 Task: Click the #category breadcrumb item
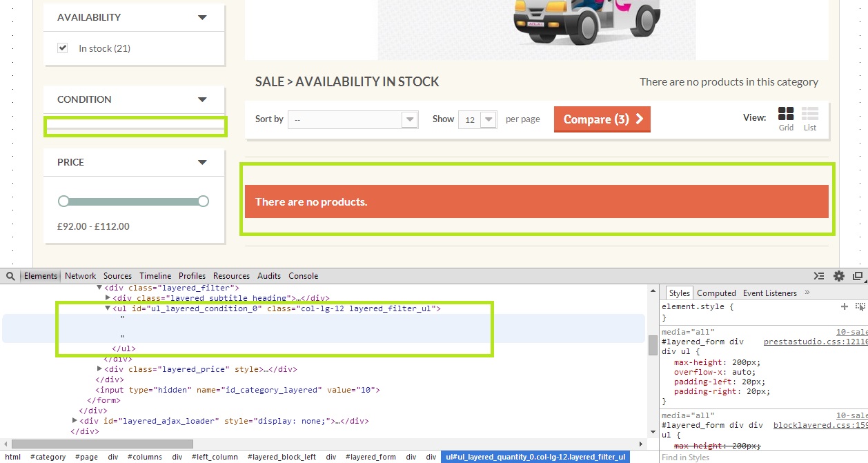pyautogui.click(x=48, y=457)
